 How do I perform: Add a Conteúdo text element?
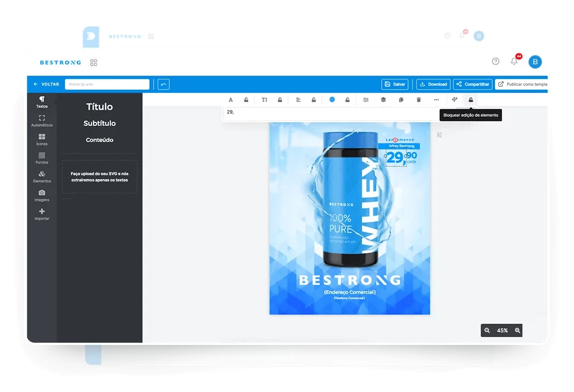[x=100, y=139]
